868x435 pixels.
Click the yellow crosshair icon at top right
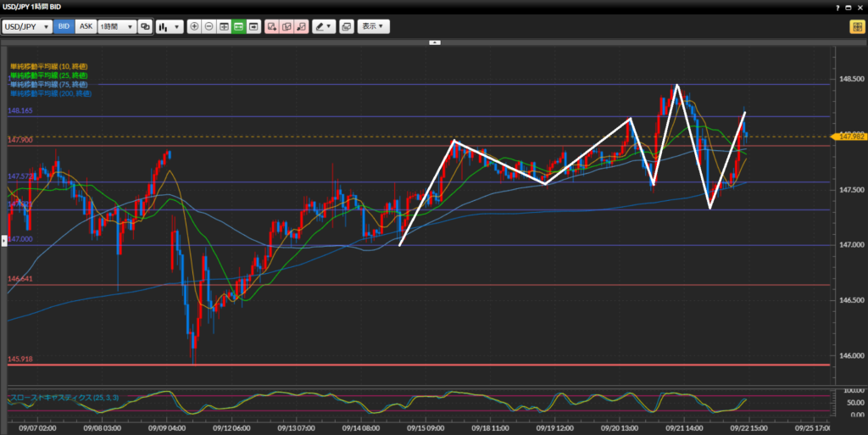(856, 26)
